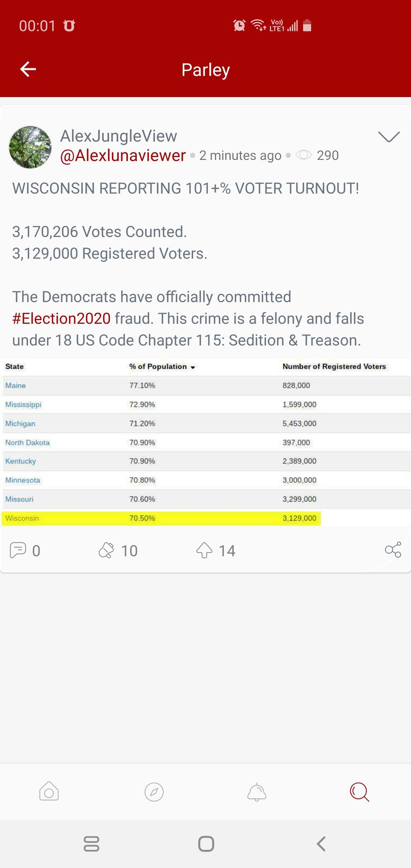The image size is (411, 868).
Task: Share the post via share icon
Action: pyautogui.click(x=393, y=550)
